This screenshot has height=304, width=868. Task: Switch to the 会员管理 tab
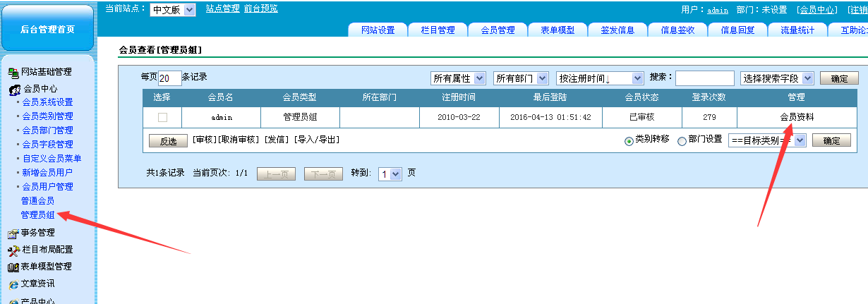coord(498,30)
